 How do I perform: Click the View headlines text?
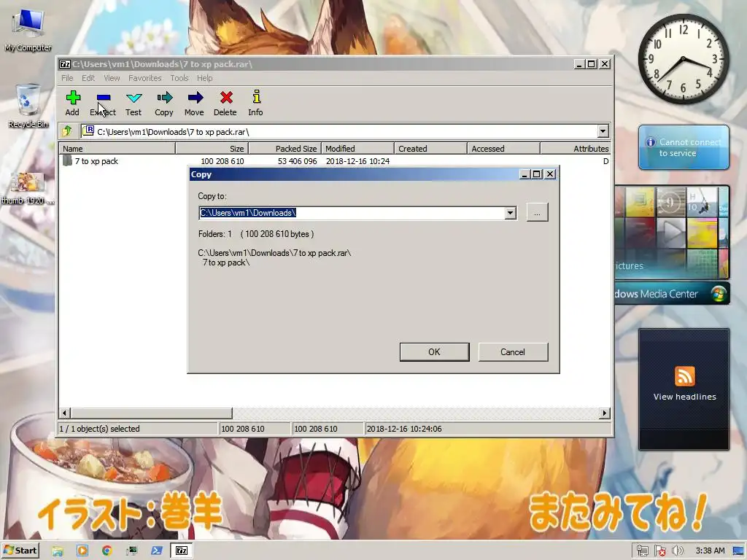684,397
